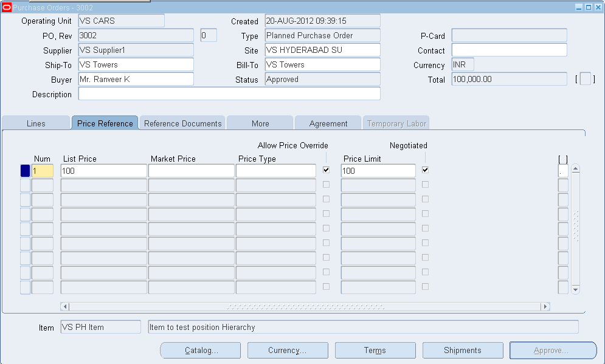This screenshot has height=364, width=605.
Task: Open the Shipments window
Action: coord(463,350)
